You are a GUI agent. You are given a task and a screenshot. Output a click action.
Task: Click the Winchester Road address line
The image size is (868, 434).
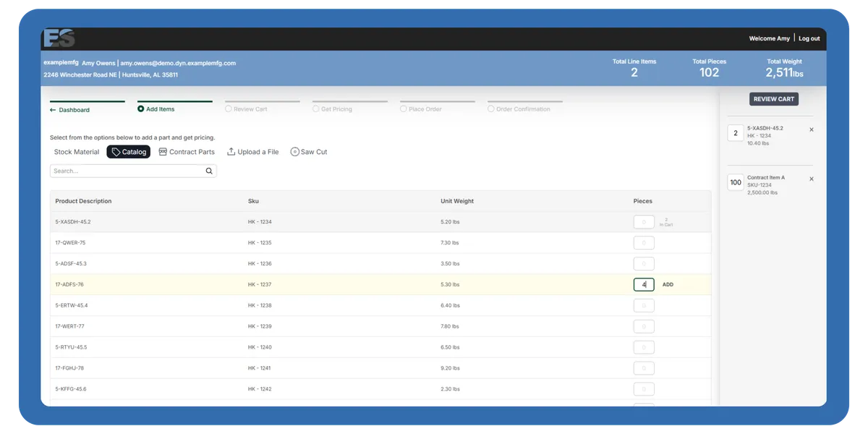pyautogui.click(x=111, y=75)
